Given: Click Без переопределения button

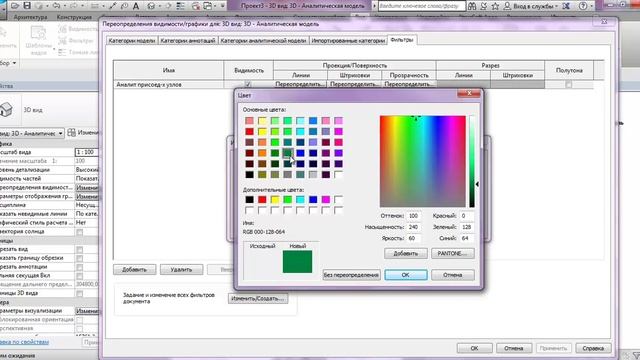Looking at the screenshot, I should [x=351, y=275].
